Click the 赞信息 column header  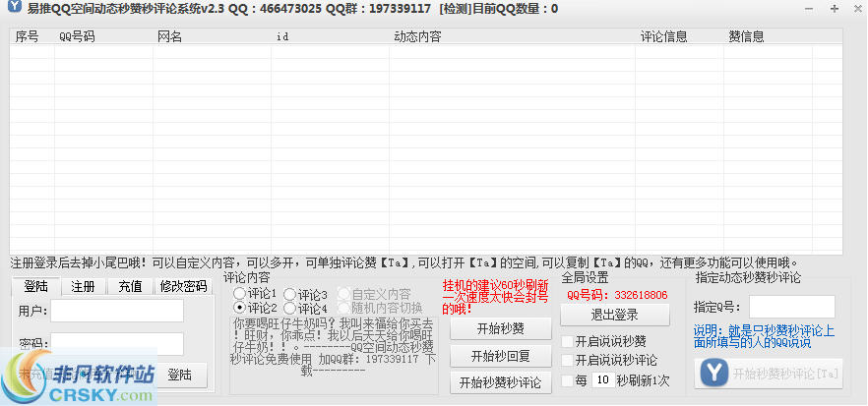pos(768,36)
